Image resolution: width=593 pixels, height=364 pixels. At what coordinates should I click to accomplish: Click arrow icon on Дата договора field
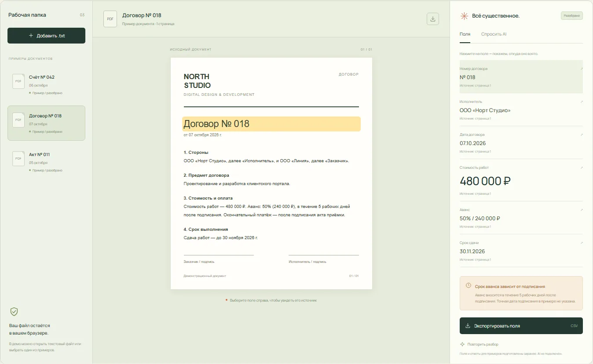point(582,135)
